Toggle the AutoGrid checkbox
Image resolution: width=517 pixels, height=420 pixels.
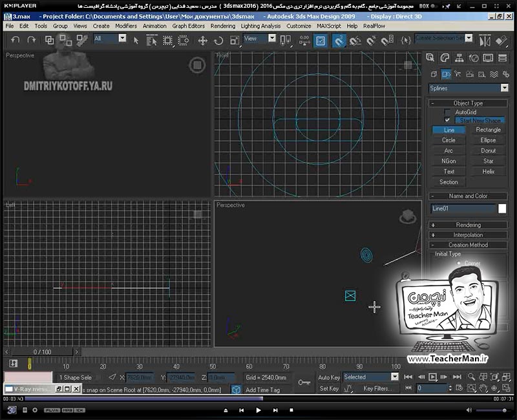pyautogui.click(x=447, y=112)
